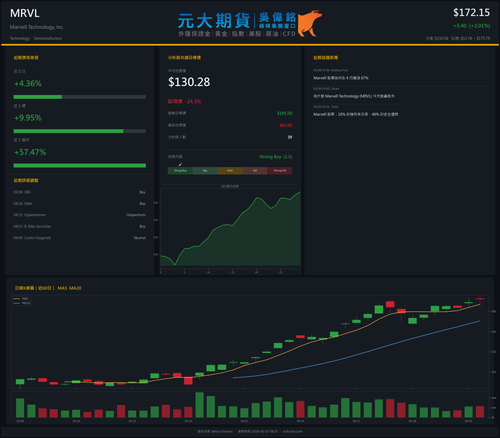Image resolution: width=500 pixels, height=438 pixels.
Task: Click the progress bar under +9.95%
Action: [80, 131]
